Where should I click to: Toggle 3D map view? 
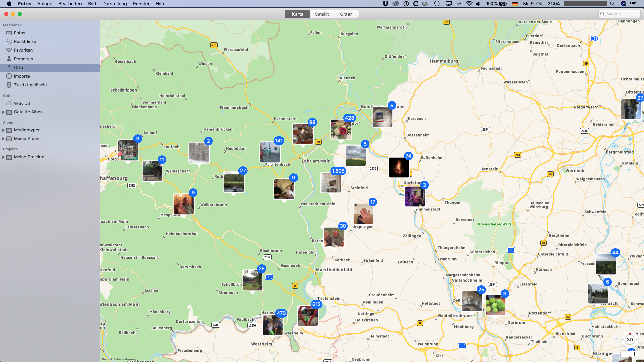coord(630,340)
